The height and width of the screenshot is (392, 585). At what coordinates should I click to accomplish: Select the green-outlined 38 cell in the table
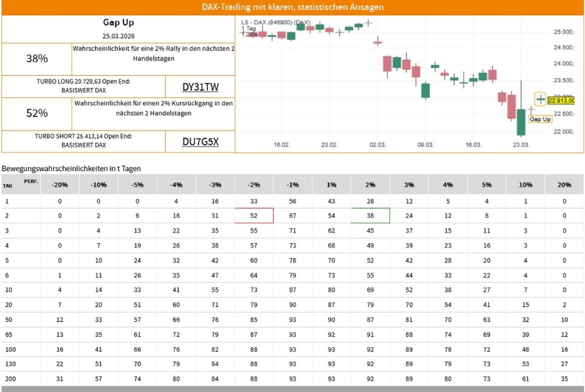click(x=370, y=215)
